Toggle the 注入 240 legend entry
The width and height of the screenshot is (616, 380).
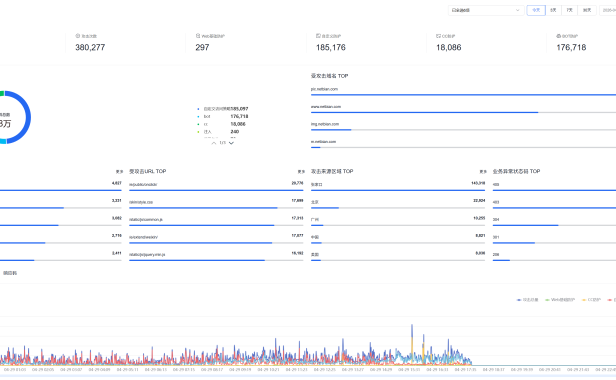coord(218,132)
